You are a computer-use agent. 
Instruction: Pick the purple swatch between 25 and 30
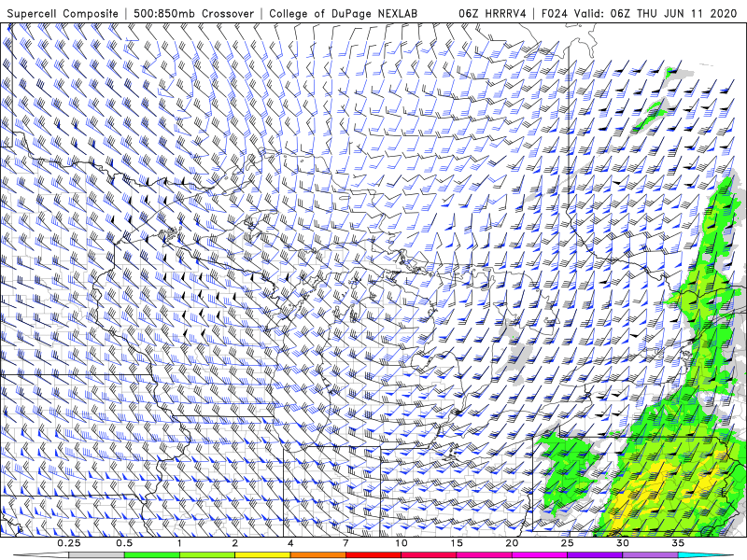click(x=595, y=555)
